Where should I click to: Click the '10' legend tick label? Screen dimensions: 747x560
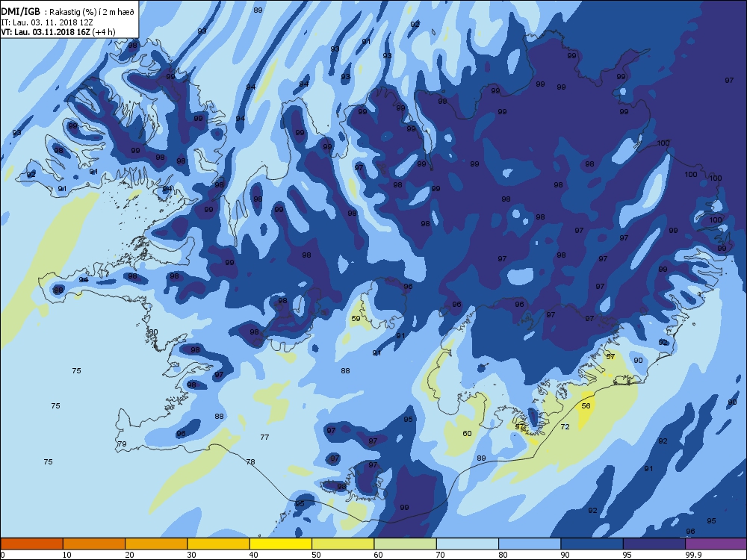(x=67, y=554)
